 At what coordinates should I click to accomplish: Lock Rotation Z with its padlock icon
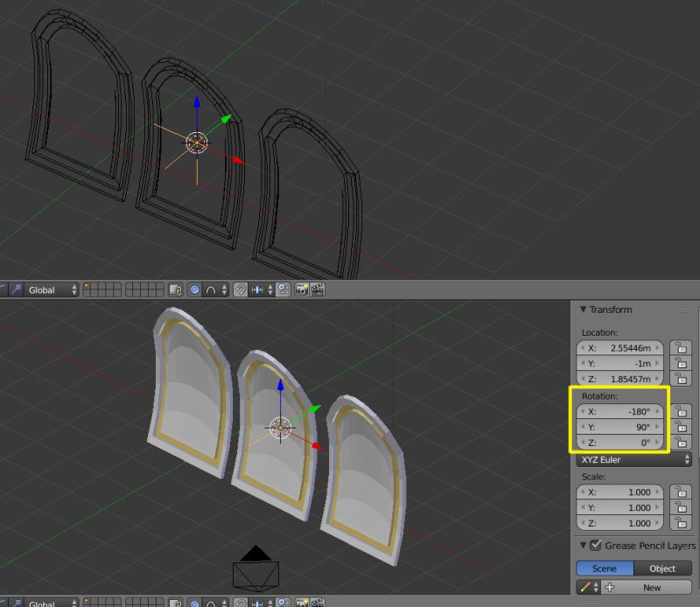pos(682,443)
